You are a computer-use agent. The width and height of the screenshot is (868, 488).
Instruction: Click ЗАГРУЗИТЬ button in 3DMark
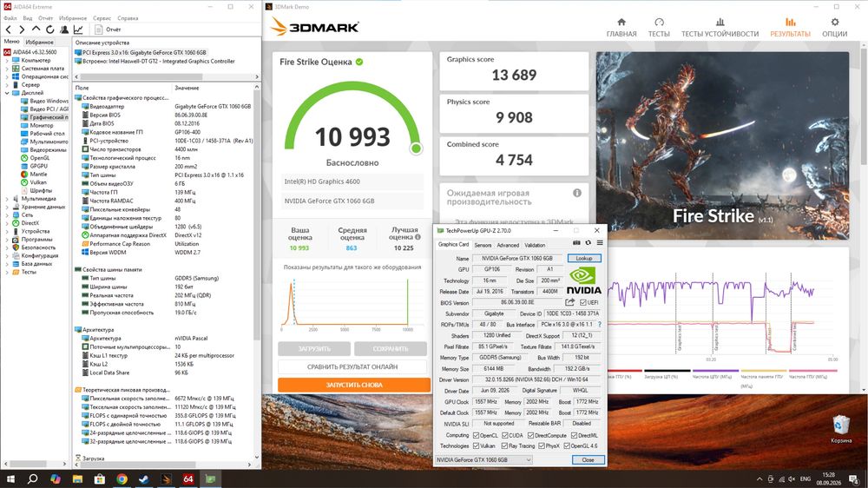pyautogui.click(x=314, y=349)
